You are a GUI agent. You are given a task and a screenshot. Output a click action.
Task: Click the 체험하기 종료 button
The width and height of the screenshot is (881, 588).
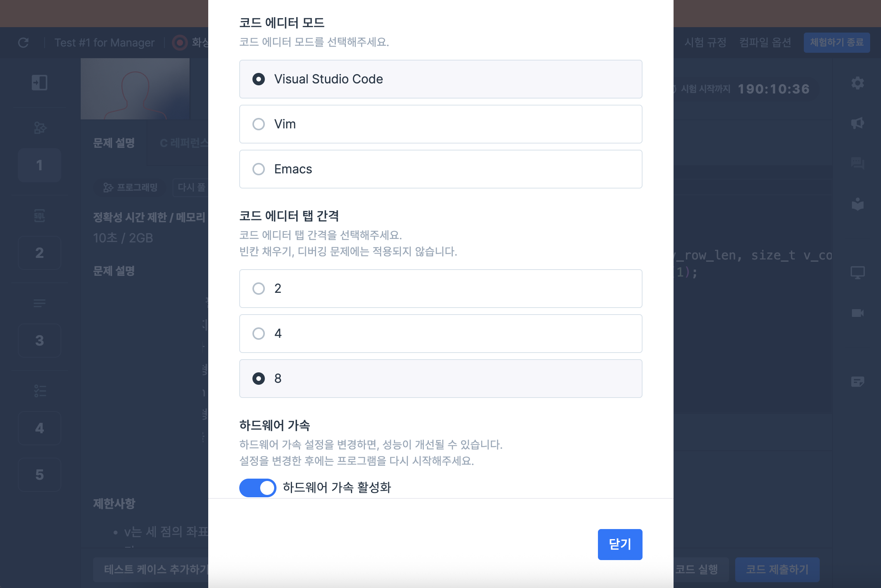click(836, 42)
